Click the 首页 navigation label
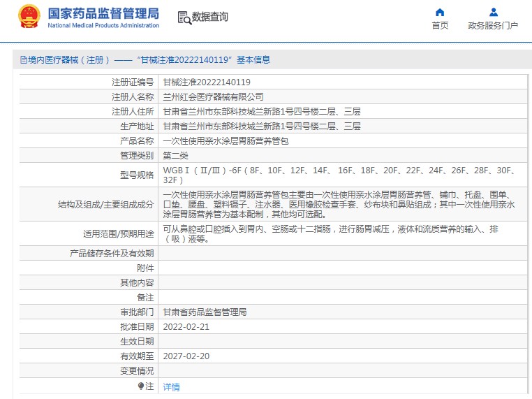Screen dimensions: 532x399 point(440,25)
